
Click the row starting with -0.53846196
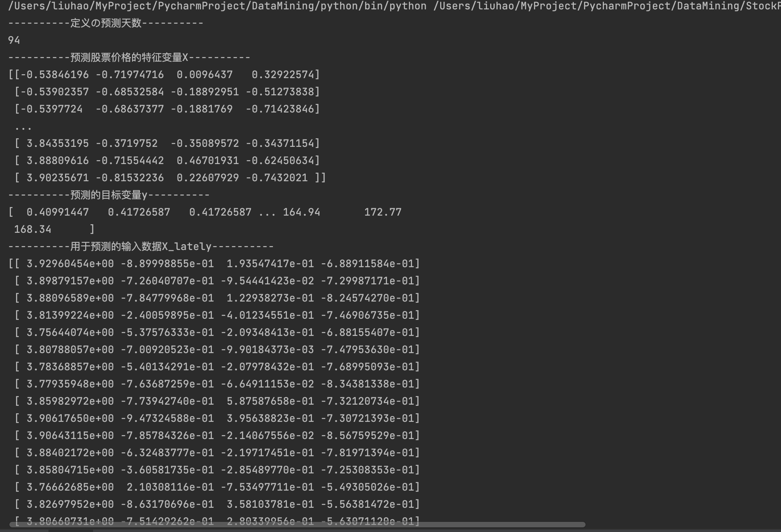164,75
